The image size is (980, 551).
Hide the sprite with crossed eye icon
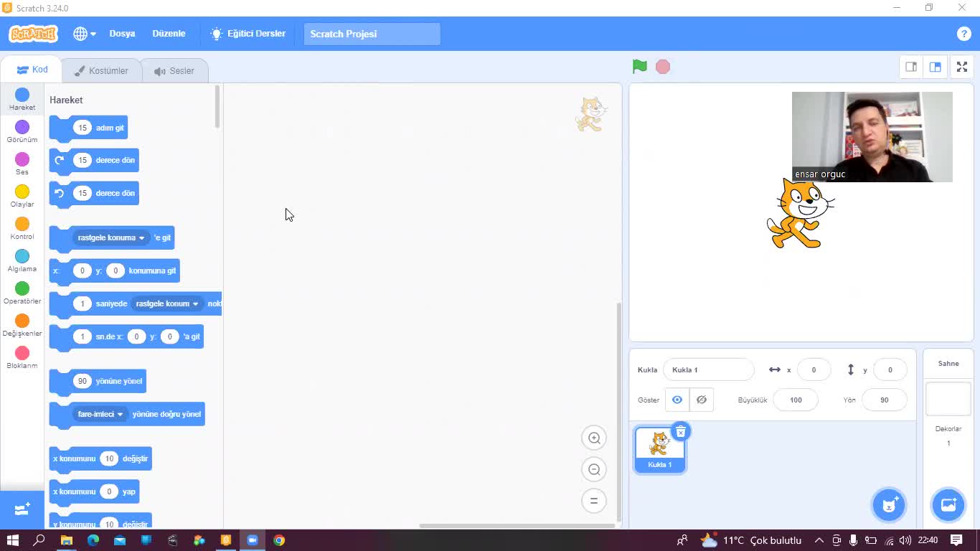coord(702,400)
